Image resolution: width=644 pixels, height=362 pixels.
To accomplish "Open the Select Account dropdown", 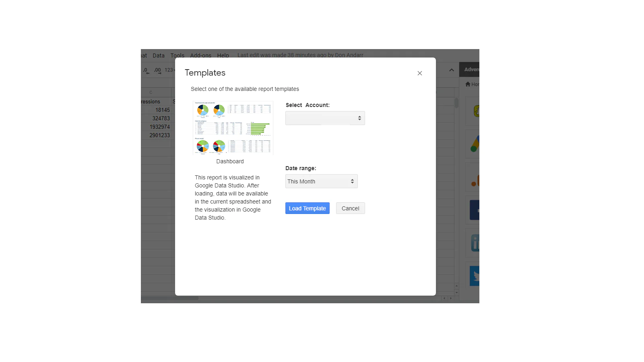I will (325, 118).
